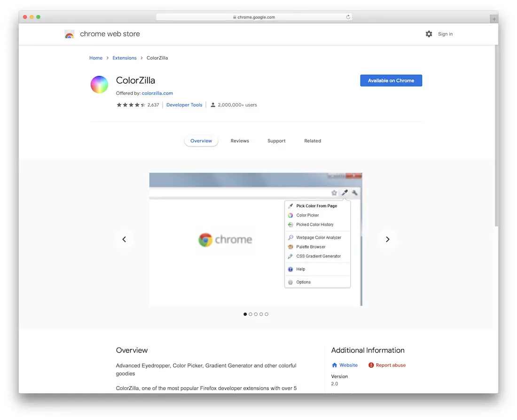Click the Report abuse warning icon
Screen dimensions: 517x420
pyautogui.click(x=371, y=365)
